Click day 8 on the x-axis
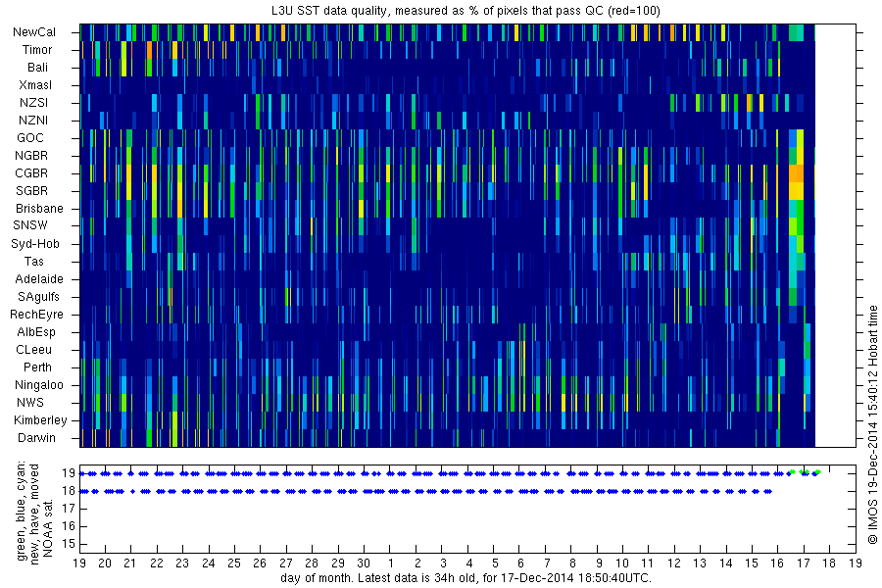This screenshot has height=588, width=882. click(x=572, y=563)
